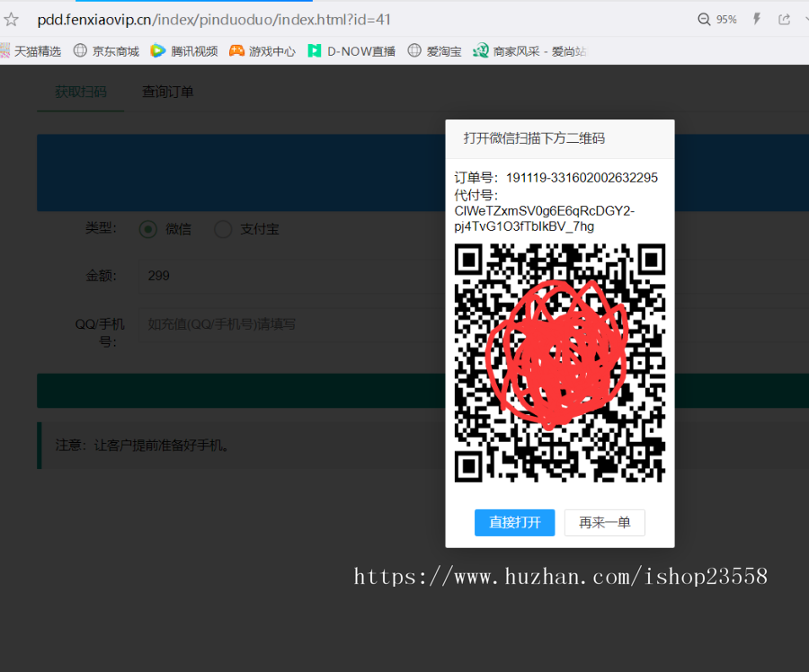This screenshot has width=809, height=672.
Task: Open the 爱淘宝 bookmark icon
Action: pyautogui.click(x=413, y=51)
